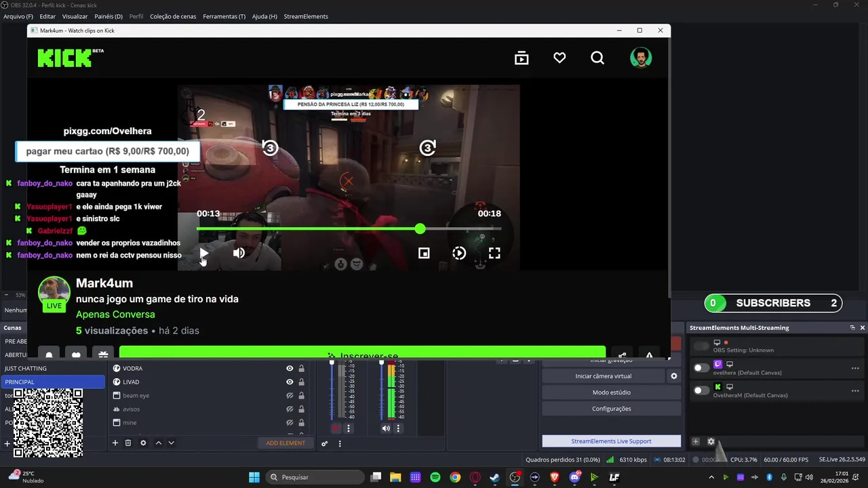The height and width of the screenshot is (488, 868).
Task: Skip forward using right skip icon
Action: coord(427,148)
